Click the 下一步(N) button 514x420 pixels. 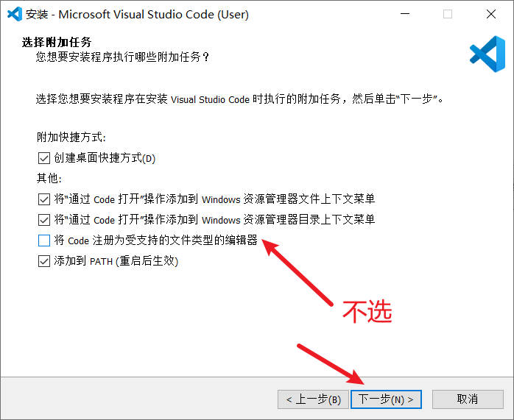click(386, 399)
